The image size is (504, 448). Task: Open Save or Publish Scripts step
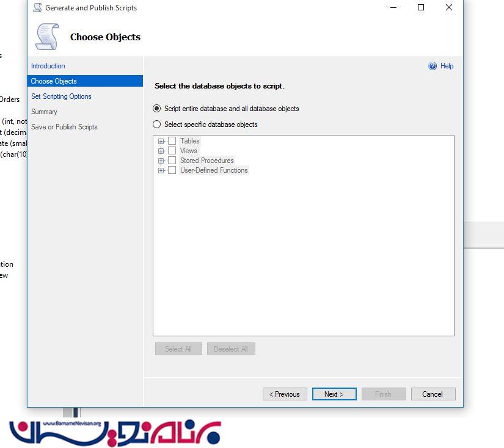coord(64,127)
